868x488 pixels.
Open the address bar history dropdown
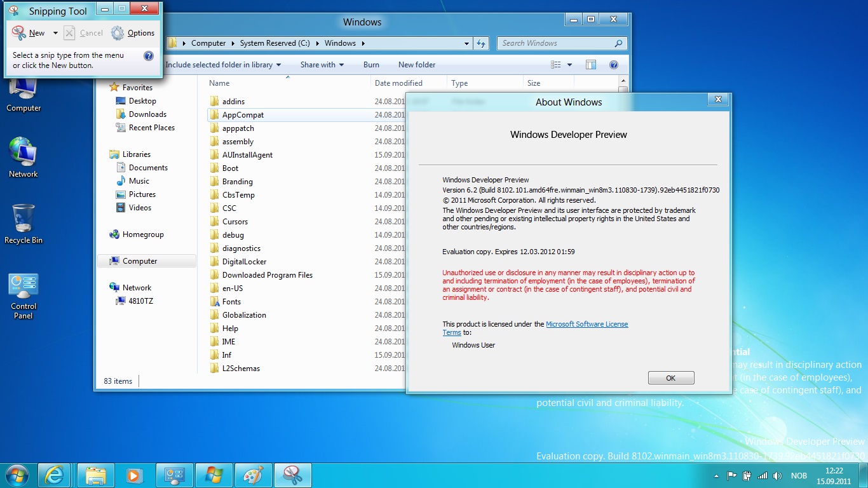tap(466, 43)
